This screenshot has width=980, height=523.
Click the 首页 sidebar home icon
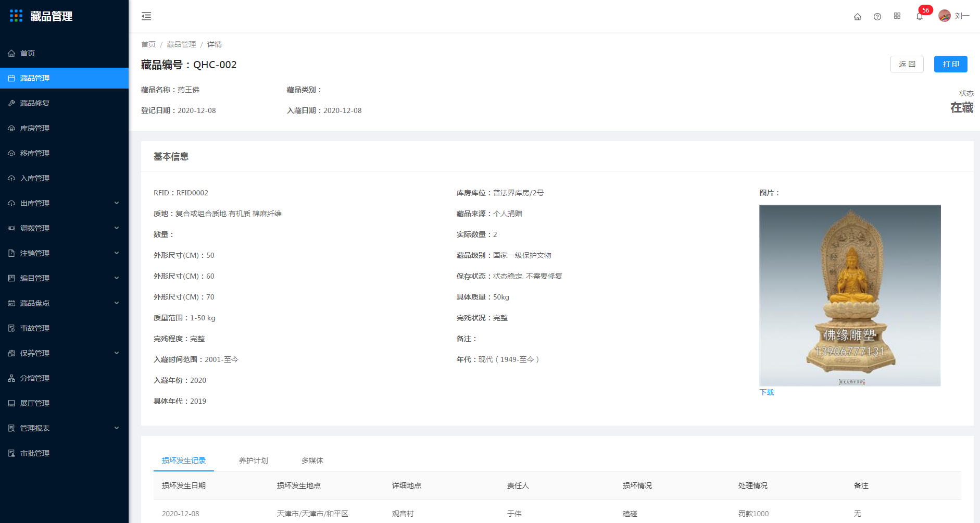pyautogui.click(x=11, y=53)
